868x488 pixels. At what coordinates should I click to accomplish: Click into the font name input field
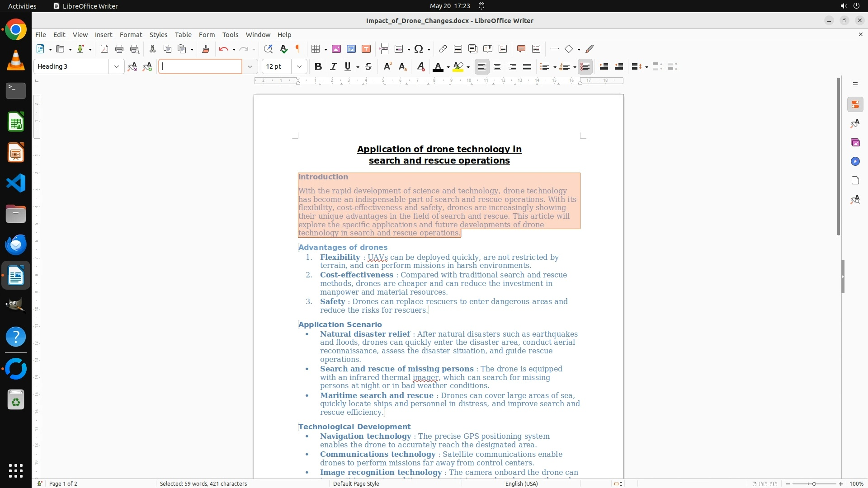click(200, 66)
